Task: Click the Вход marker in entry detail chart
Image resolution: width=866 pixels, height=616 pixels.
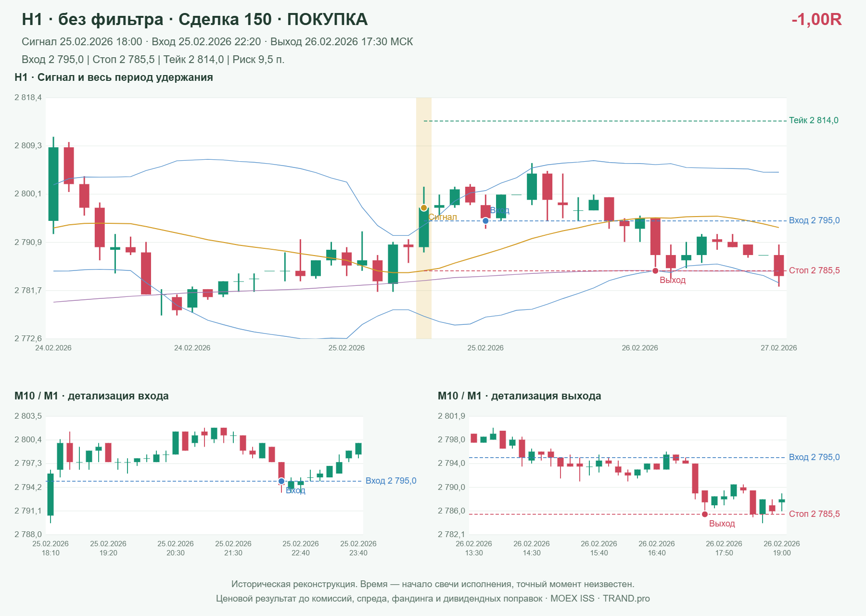Action: pyautogui.click(x=281, y=481)
